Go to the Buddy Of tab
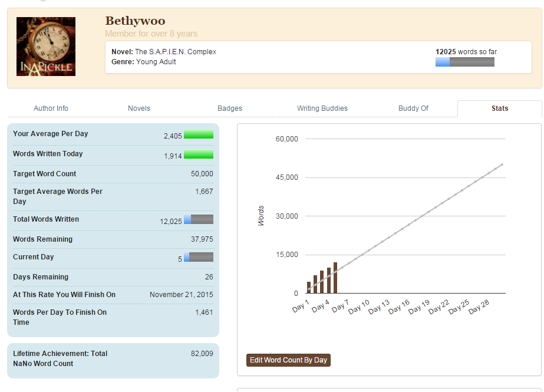The width and height of the screenshot is (544, 392). click(413, 108)
